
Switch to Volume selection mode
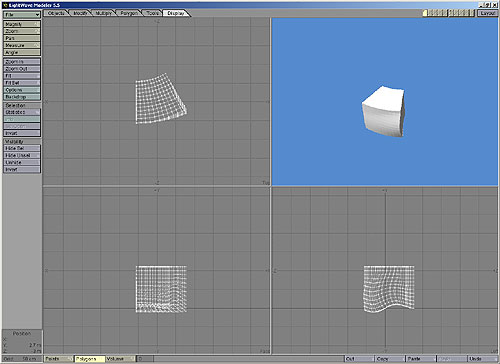(x=120, y=359)
